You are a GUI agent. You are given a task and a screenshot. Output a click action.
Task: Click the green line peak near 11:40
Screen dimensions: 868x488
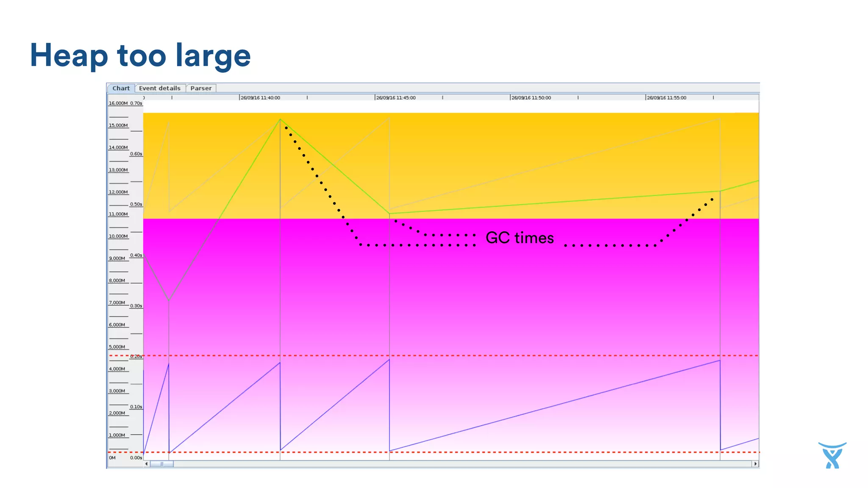click(x=280, y=119)
